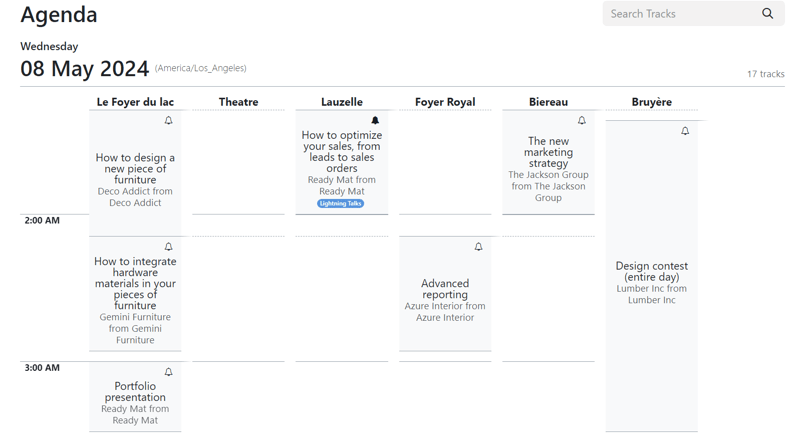This screenshot has height=436, width=804.
Task: Click the search magnifier icon
Action: click(767, 14)
